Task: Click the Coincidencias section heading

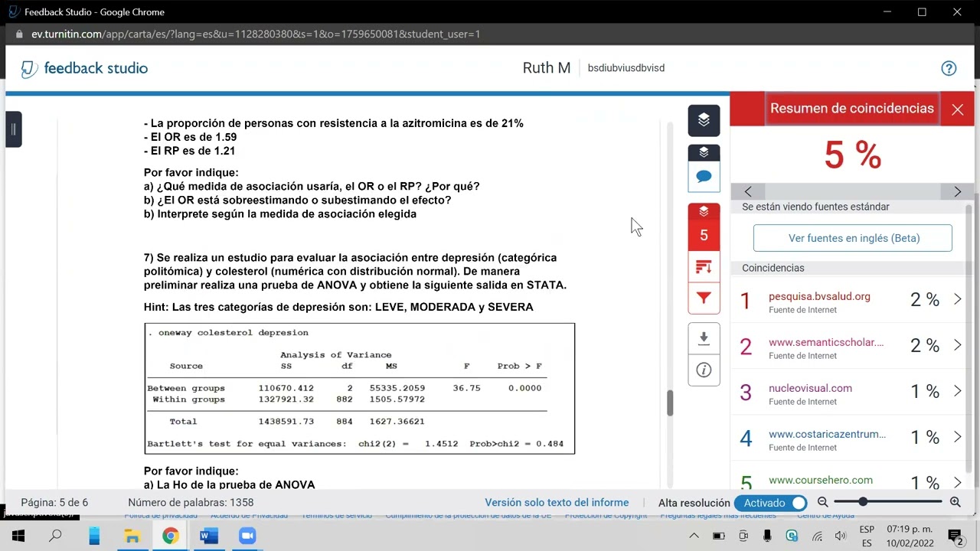Action: (x=773, y=268)
